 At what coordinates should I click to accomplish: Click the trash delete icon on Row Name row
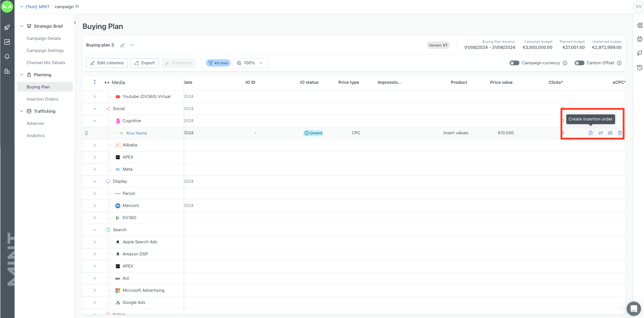[x=620, y=133]
